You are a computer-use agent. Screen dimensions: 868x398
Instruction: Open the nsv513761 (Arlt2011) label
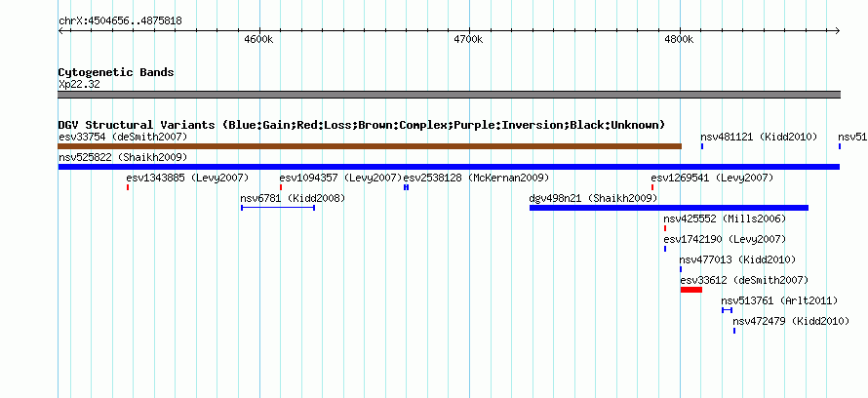coord(779,300)
